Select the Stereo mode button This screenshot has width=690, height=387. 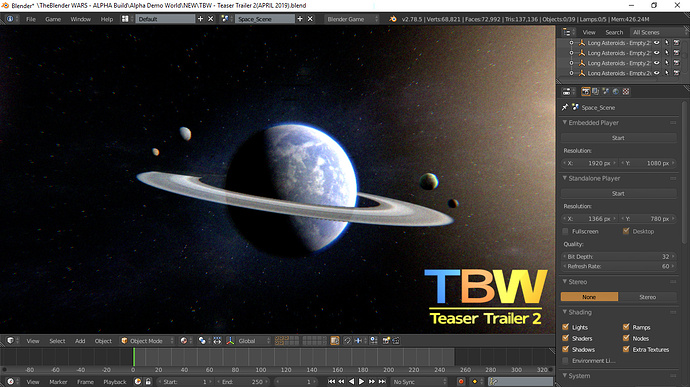(x=647, y=297)
